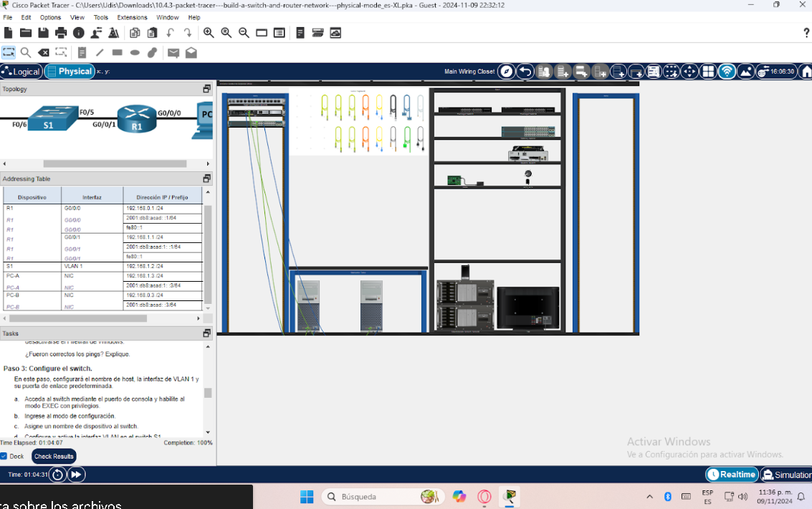Undock the Tasks panel
The width and height of the screenshot is (812, 509).
click(206, 333)
